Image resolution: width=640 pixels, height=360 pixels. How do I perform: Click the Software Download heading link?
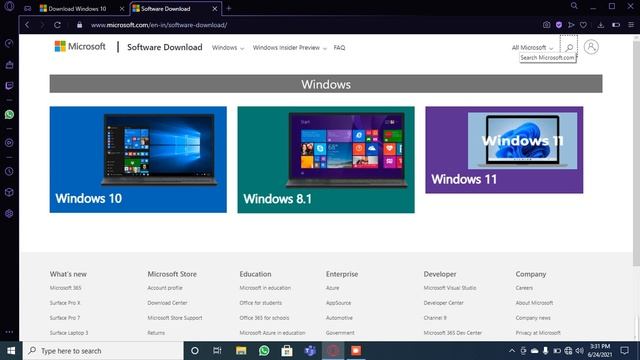point(164,47)
